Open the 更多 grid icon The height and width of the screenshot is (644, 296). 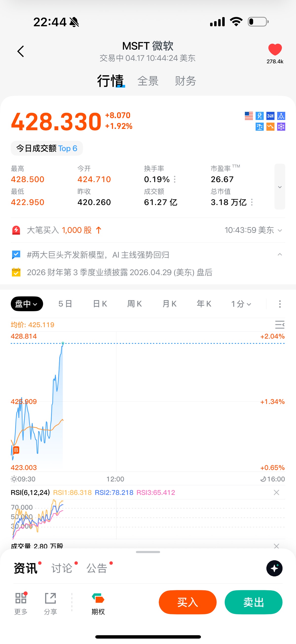click(21, 603)
